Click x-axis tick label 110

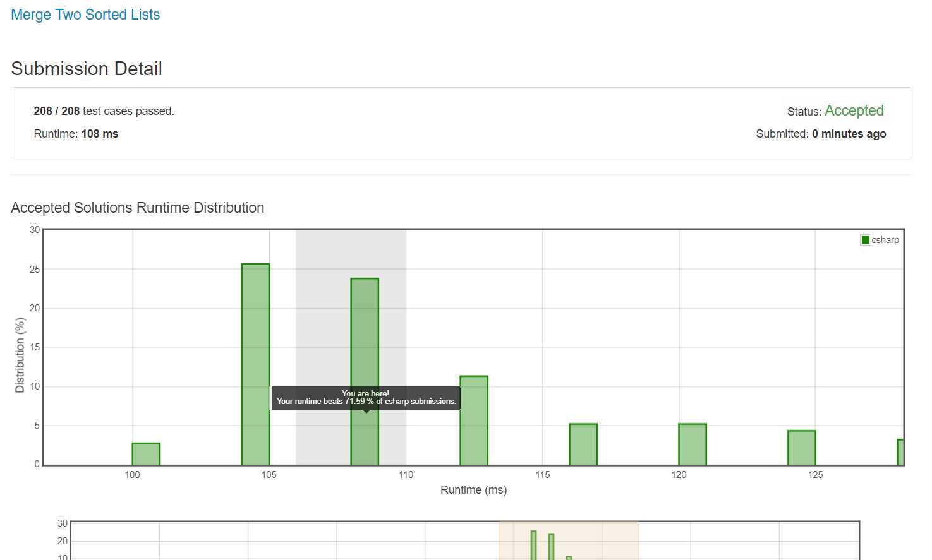(x=406, y=475)
